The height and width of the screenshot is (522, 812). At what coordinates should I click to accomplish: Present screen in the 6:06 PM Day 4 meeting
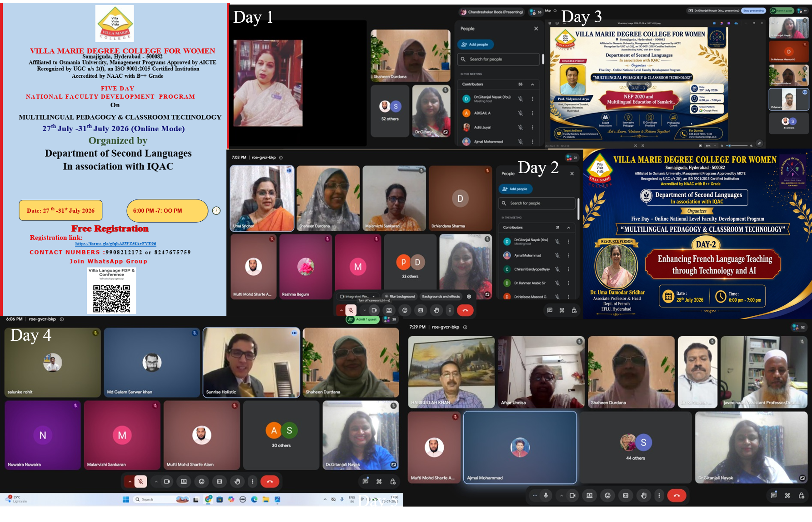184,481
